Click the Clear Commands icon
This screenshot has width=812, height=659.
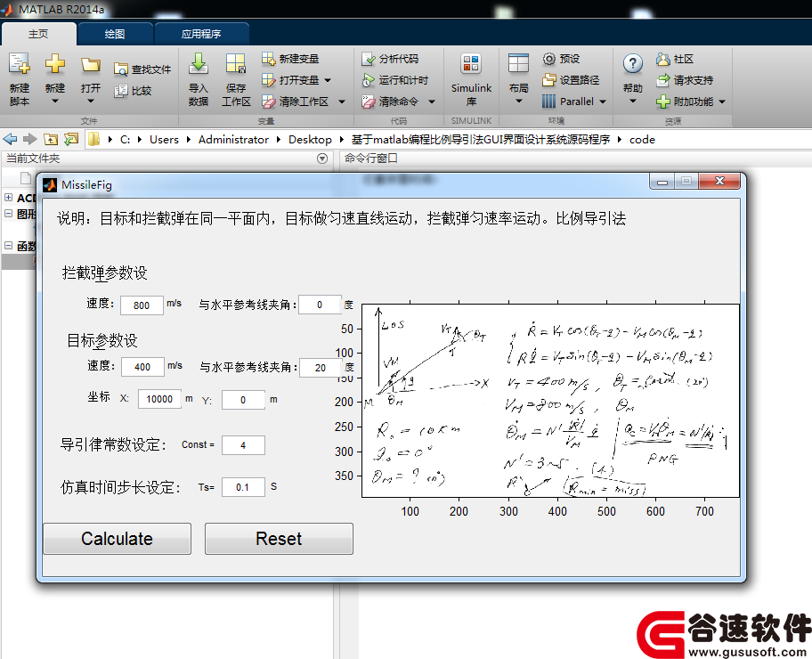pyautogui.click(x=368, y=101)
